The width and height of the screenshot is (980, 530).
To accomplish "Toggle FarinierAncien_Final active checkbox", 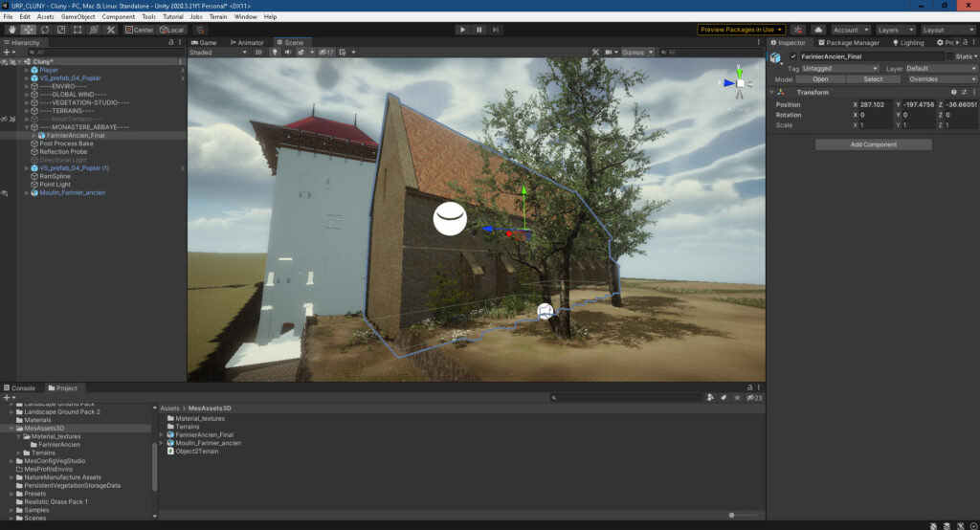I will point(793,56).
